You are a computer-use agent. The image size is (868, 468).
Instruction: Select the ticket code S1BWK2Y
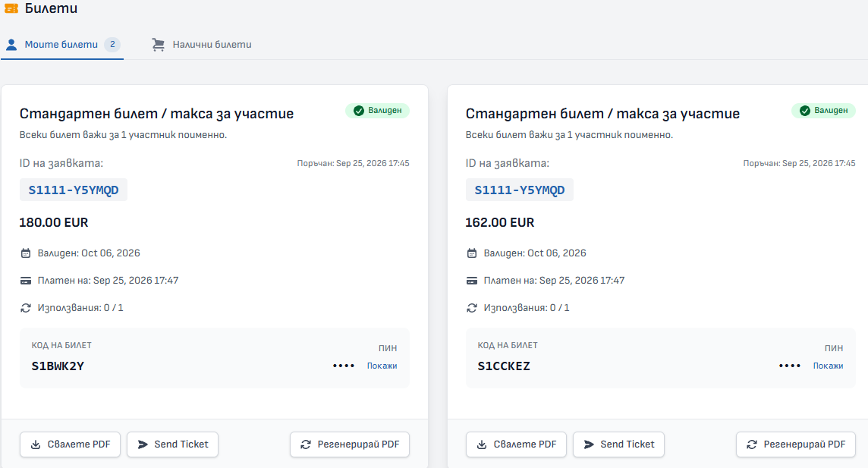[x=58, y=366]
